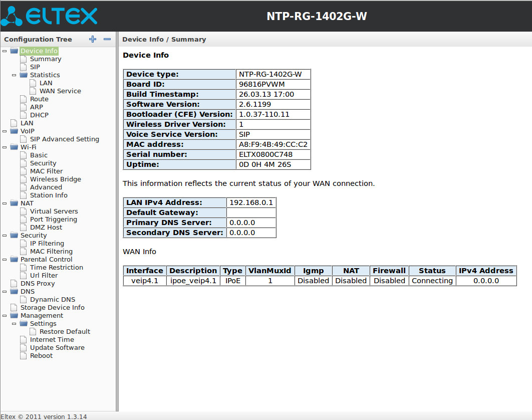Open the MAC Filtering page
This screenshot has width=532, height=420.
coord(51,251)
